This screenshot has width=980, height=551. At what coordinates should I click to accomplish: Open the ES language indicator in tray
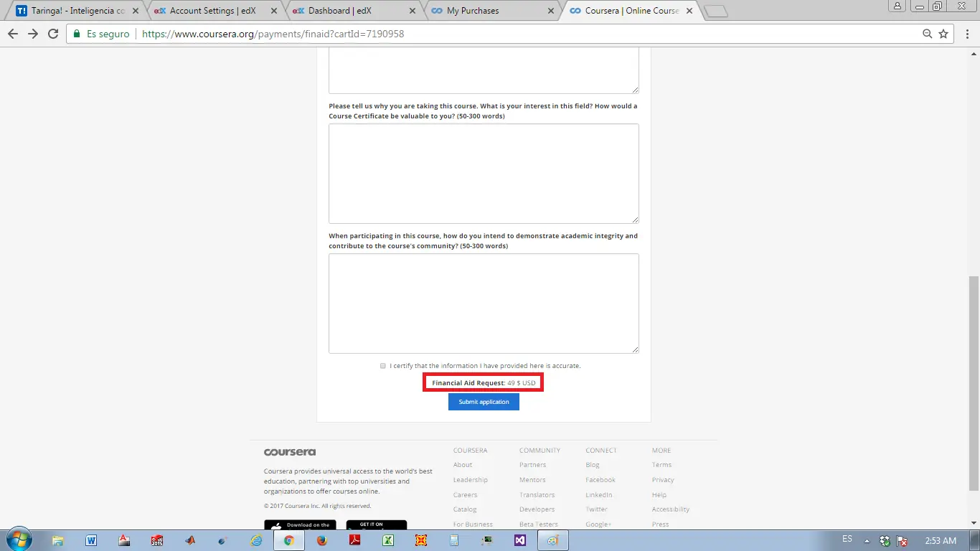coord(847,540)
